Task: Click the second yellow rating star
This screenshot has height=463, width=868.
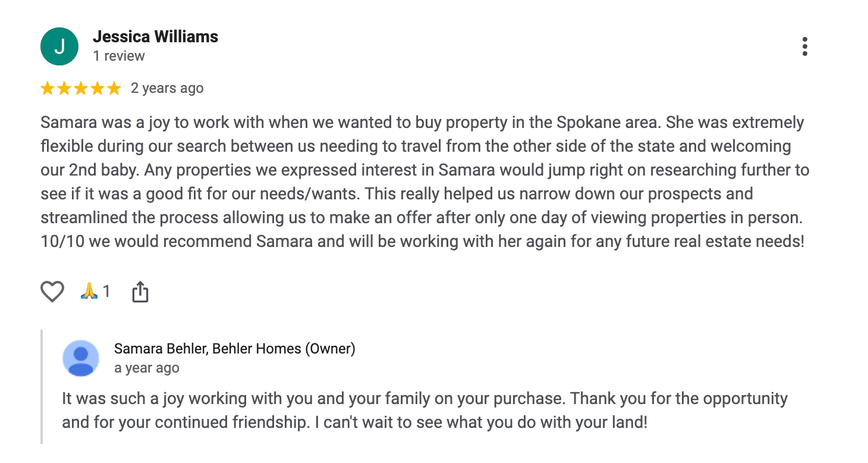Action: coord(64,89)
